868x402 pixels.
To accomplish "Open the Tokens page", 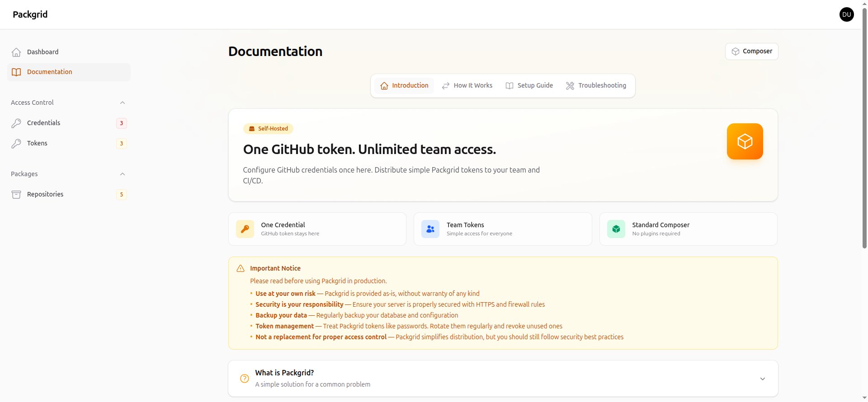I will (x=69, y=143).
